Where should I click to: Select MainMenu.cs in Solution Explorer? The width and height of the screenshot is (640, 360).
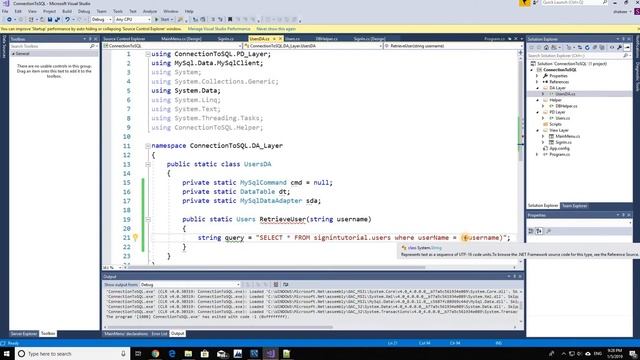click(x=567, y=136)
